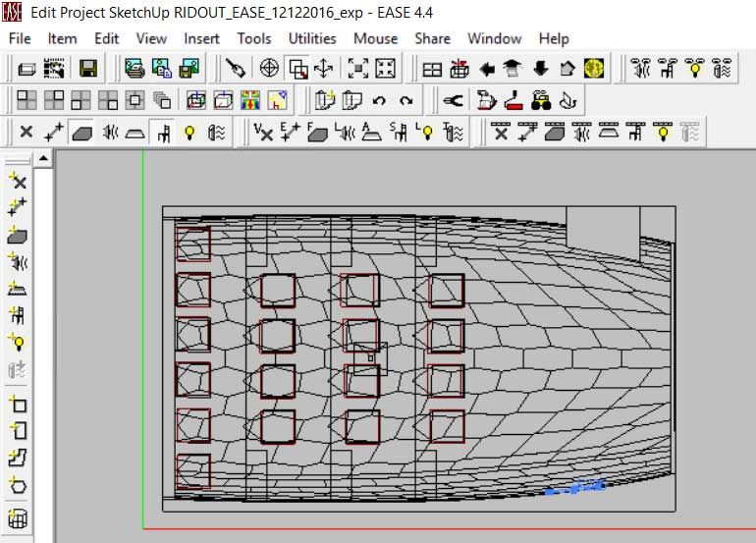
Task: Click the insert edge icon in left sidebar
Action: pyautogui.click(x=18, y=207)
